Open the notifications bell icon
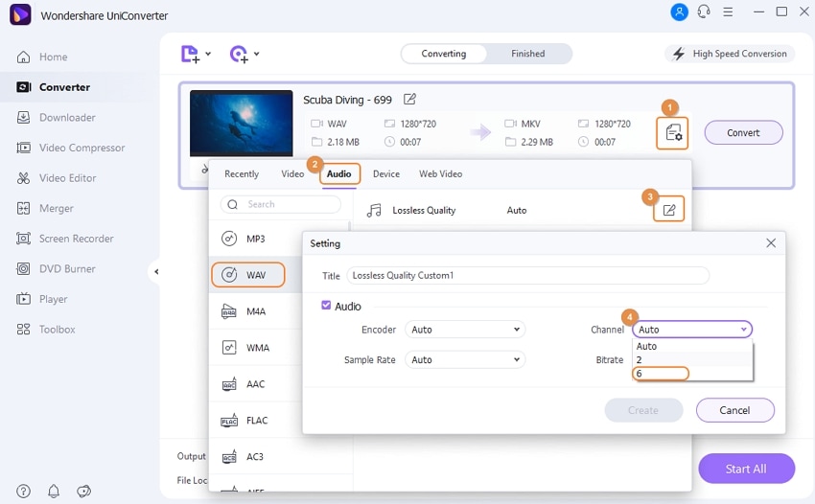The height and width of the screenshot is (504, 815). click(x=54, y=491)
